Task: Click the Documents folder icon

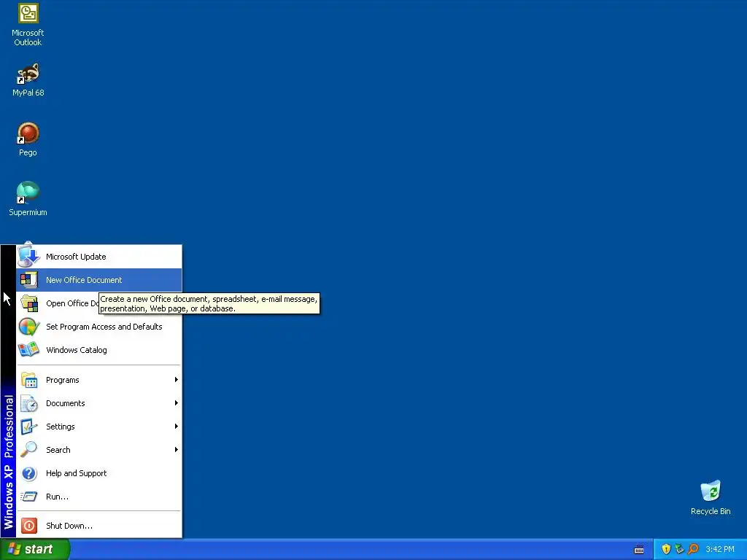Action: [x=28, y=403]
